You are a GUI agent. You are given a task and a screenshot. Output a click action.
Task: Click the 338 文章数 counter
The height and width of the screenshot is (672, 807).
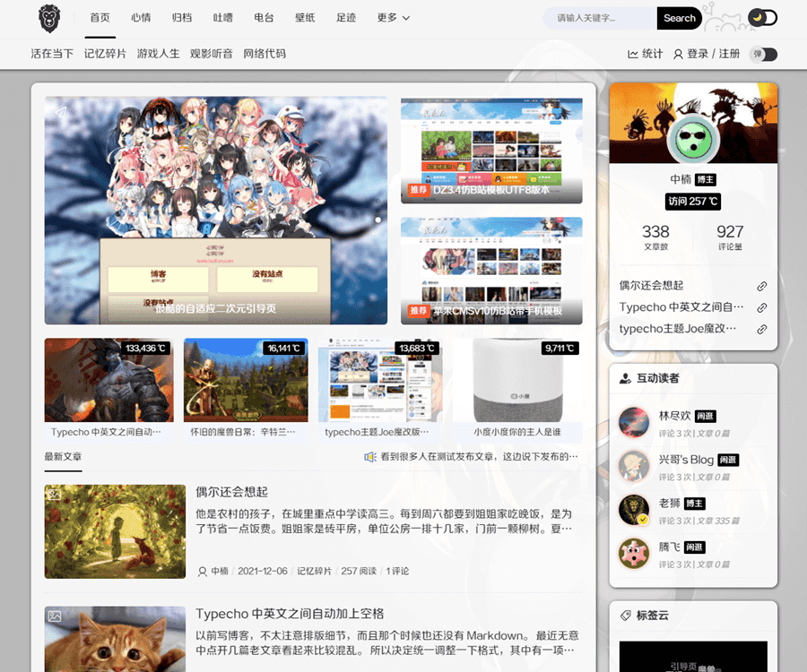pos(655,237)
